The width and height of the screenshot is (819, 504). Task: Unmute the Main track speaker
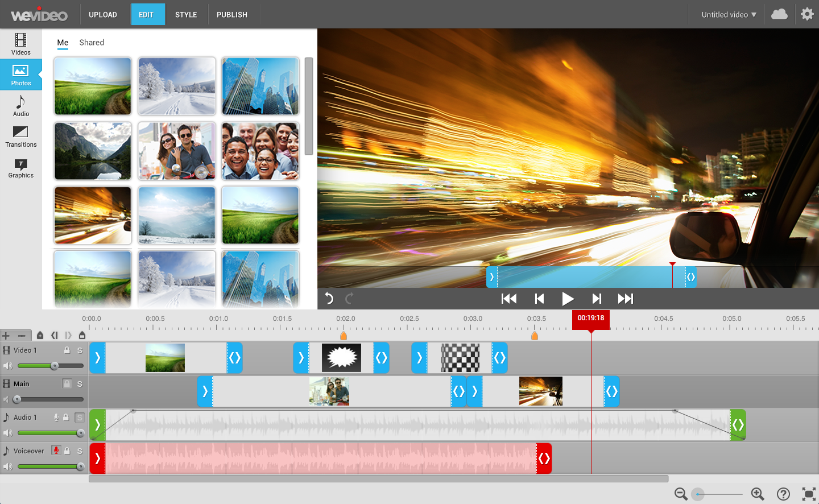(x=6, y=399)
